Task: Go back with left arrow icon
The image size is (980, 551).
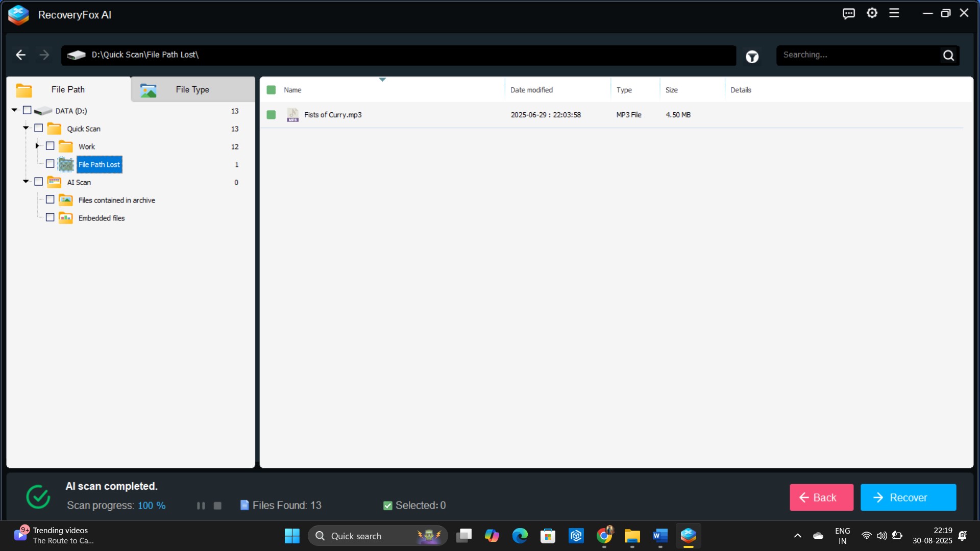Action: tap(20, 55)
